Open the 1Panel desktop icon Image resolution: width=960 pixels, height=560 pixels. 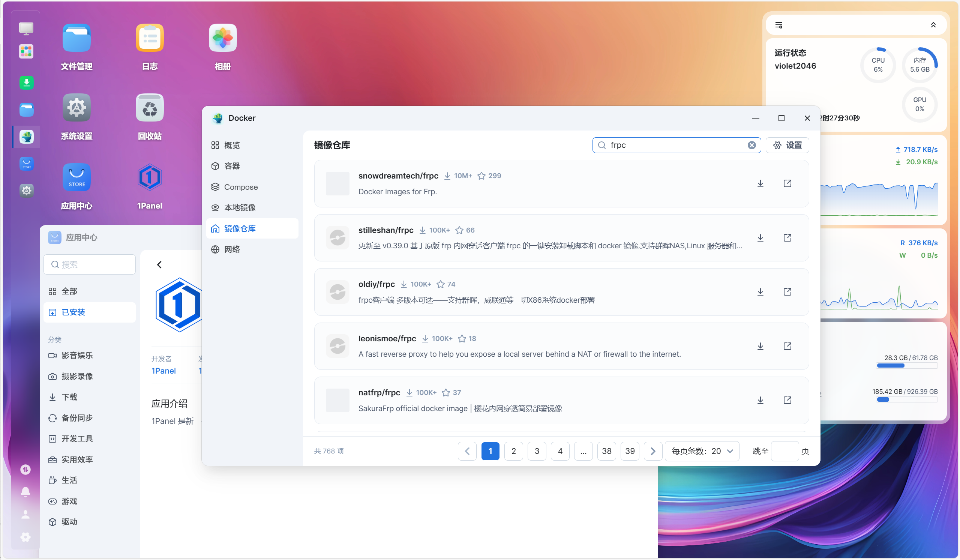pyautogui.click(x=149, y=178)
